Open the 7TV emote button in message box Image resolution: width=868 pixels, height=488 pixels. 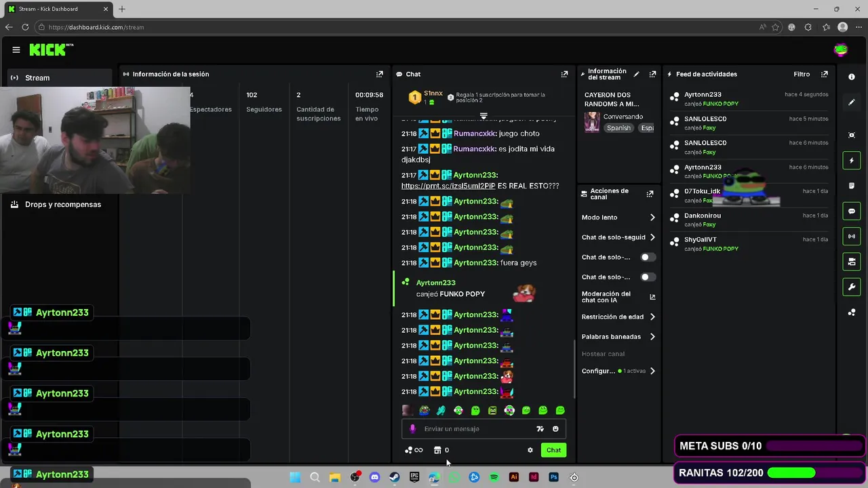pos(540,429)
